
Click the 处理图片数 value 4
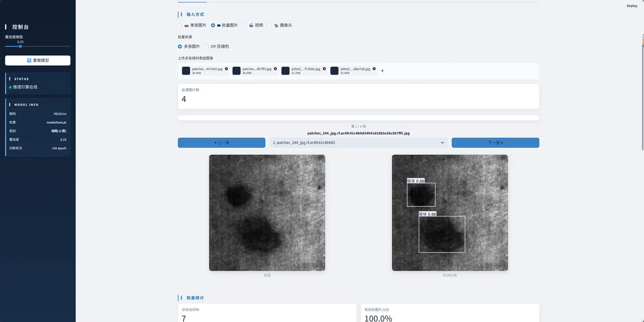(x=184, y=99)
